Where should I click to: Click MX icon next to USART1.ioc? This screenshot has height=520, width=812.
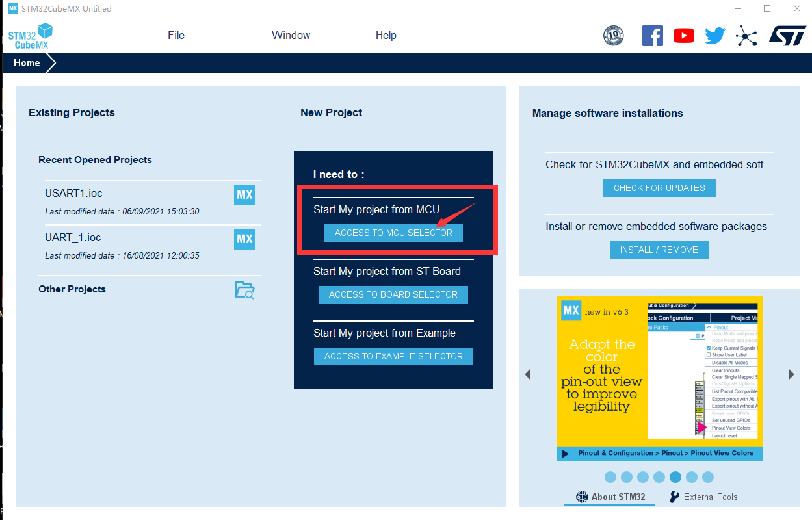pyautogui.click(x=244, y=194)
